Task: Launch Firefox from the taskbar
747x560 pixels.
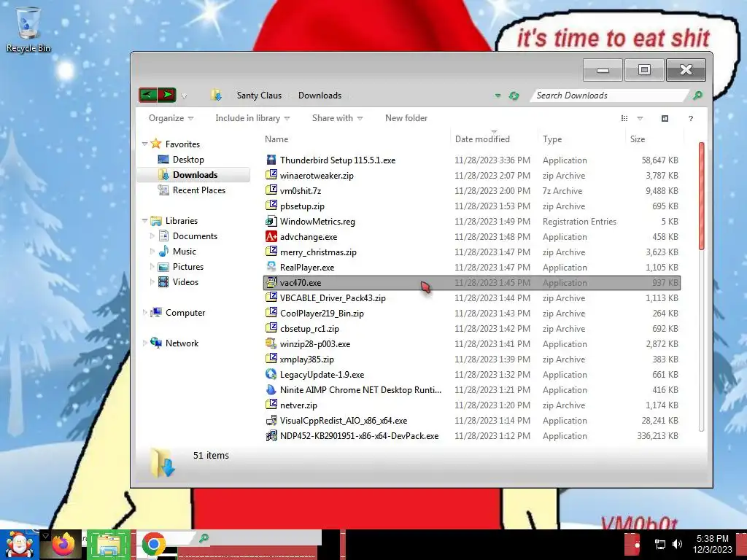Action: [63, 544]
